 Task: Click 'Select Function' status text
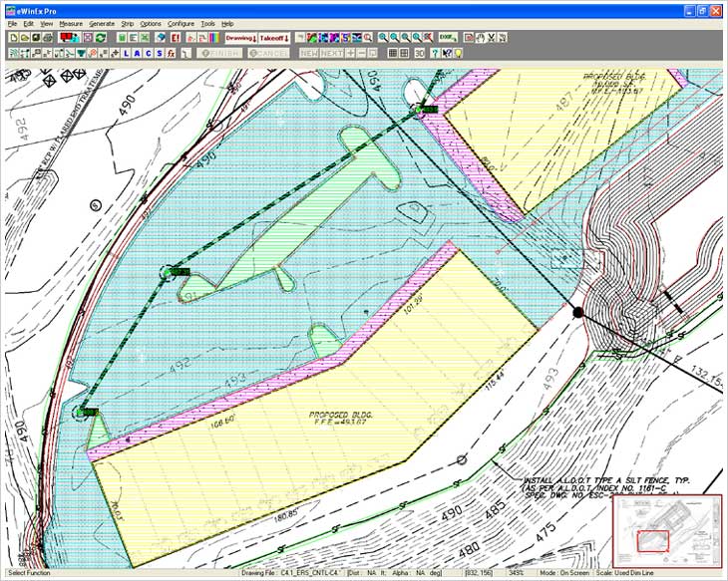[29, 573]
